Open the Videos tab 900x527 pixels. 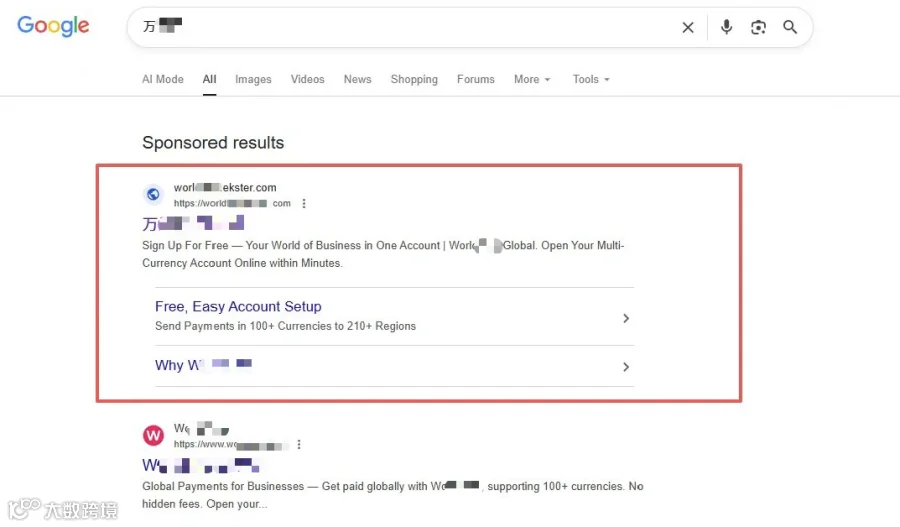point(307,79)
